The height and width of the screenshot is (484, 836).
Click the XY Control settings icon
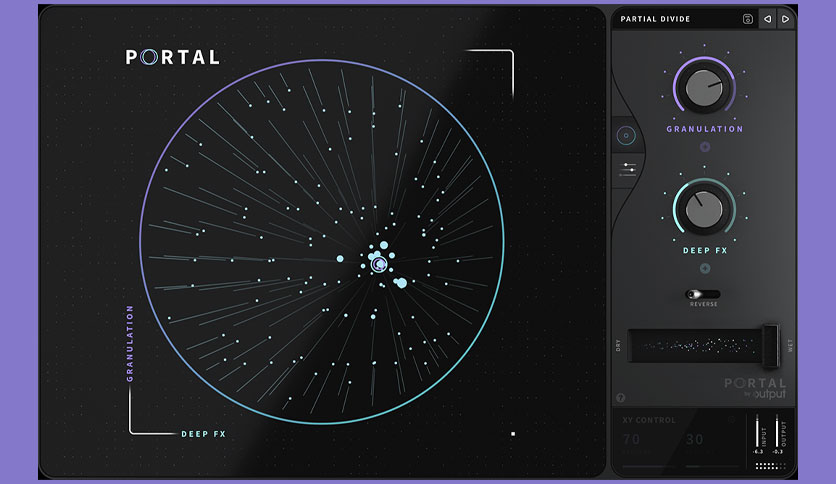pos(732,420)
